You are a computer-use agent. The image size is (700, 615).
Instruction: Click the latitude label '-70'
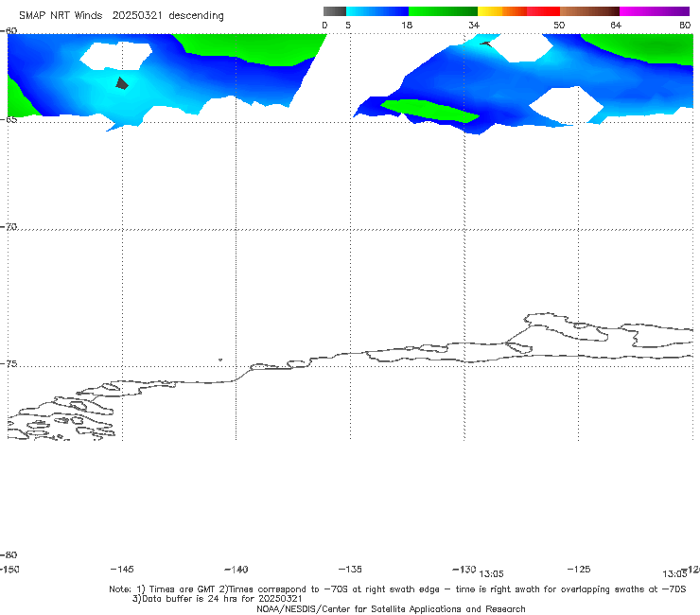(9, 227)
